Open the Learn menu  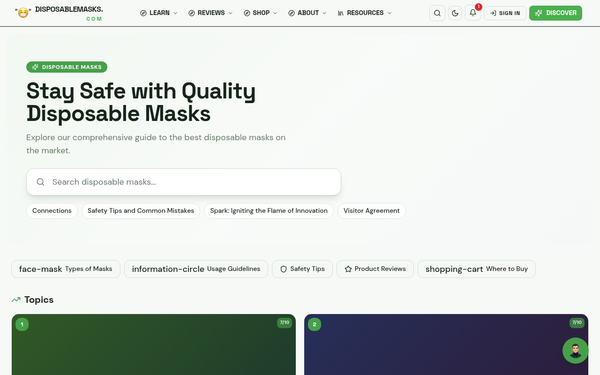(x=159, y=13)
